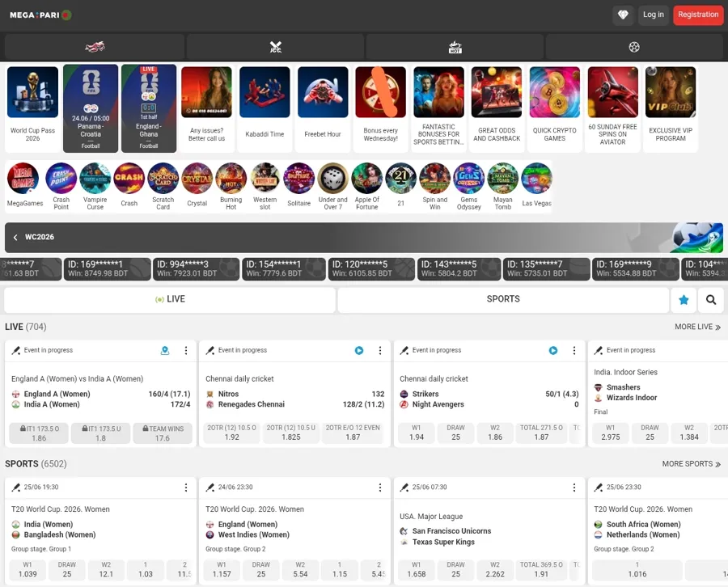Image resolution: width=728 pixels, height=587 pixels.
Task: Click the Registration button
Action: point(698,15)
